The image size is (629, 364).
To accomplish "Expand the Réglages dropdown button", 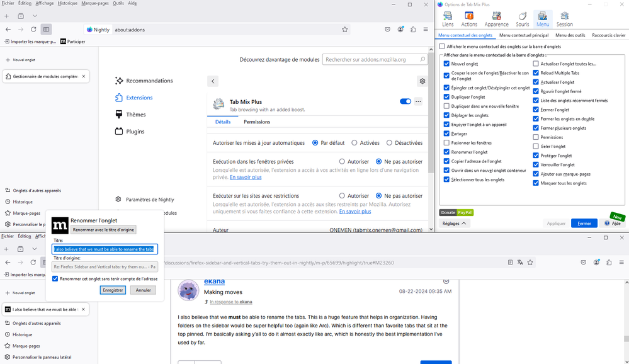I will tap(454, 224).
